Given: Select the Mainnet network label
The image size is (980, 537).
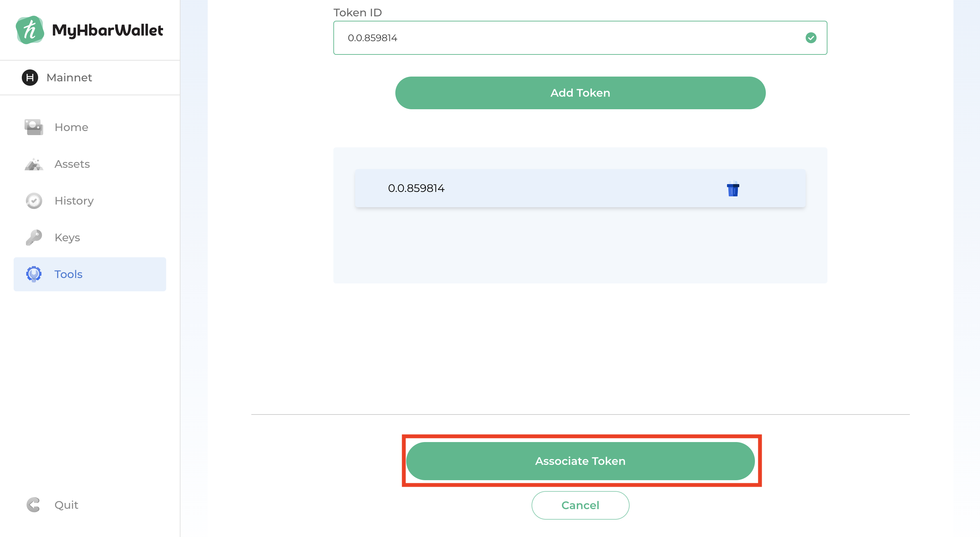Looking at the screenshot, I should point(69,78).
